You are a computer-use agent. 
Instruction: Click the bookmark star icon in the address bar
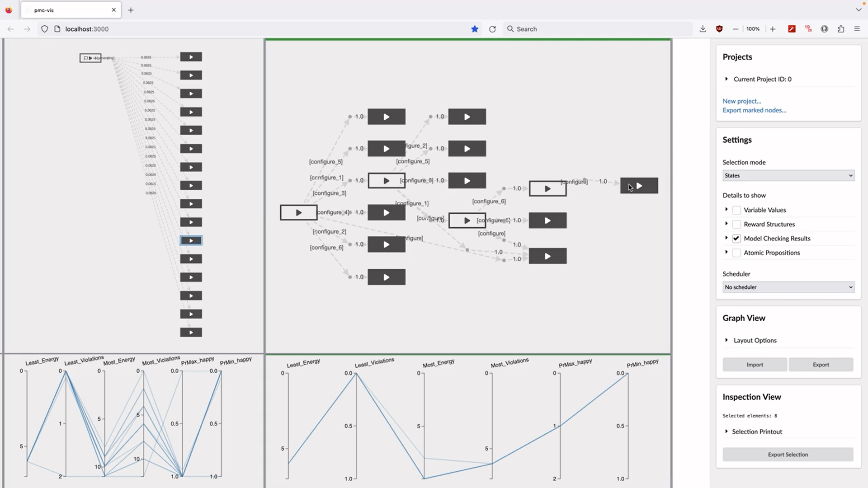(x=475, y=29)
